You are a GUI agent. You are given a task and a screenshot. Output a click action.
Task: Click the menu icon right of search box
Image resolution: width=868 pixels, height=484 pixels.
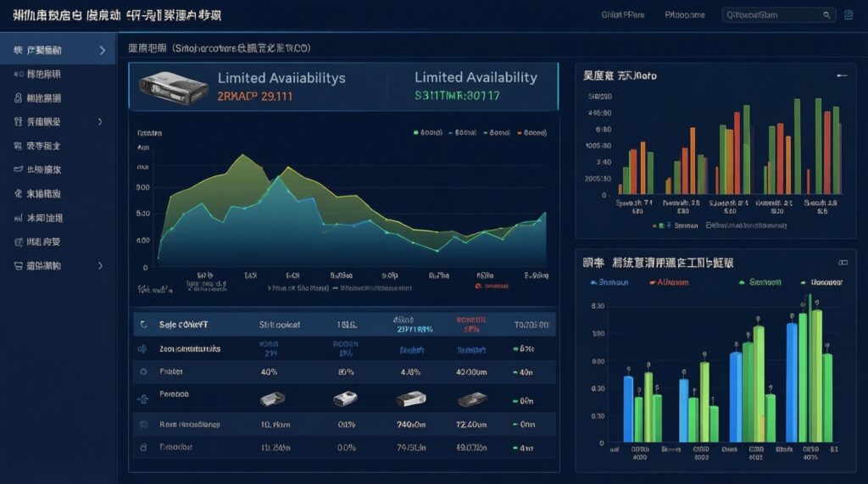point(849,14)
